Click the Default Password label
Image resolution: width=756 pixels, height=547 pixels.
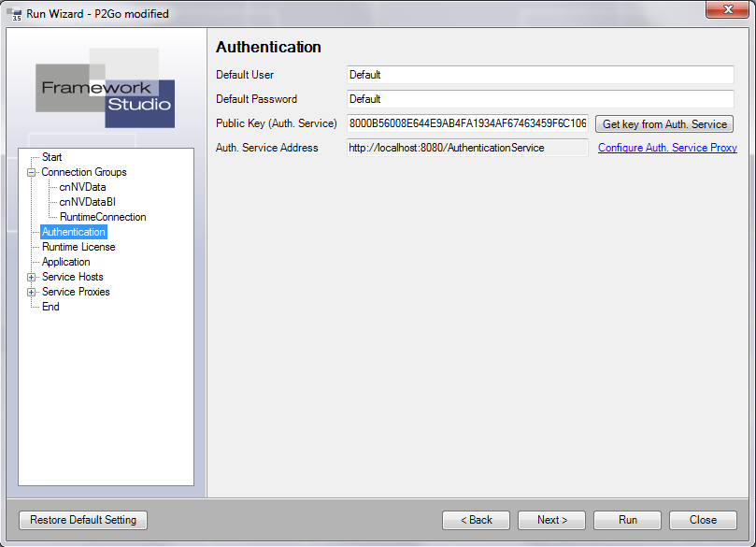[256, 99]
